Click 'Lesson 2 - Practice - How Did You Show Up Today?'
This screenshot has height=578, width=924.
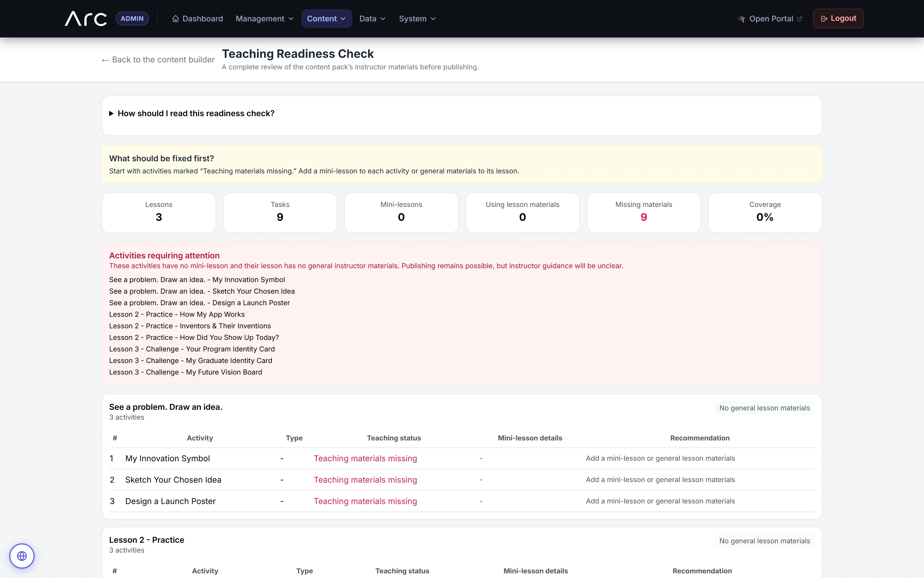194,338
